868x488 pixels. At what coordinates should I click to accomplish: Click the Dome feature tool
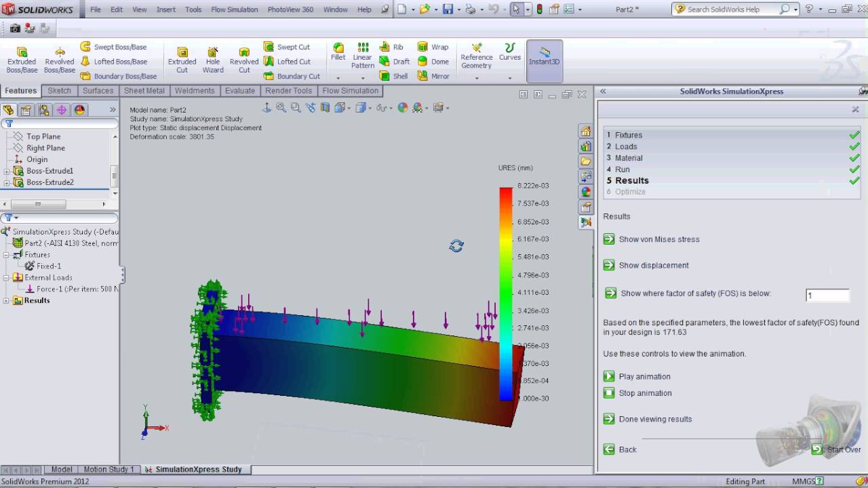pyautogui.click(x=433, y=62)
